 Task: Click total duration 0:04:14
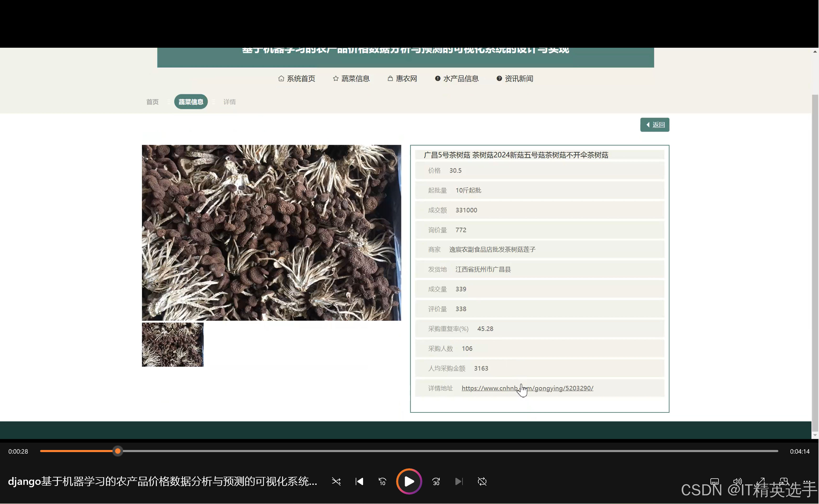[799, 451]
